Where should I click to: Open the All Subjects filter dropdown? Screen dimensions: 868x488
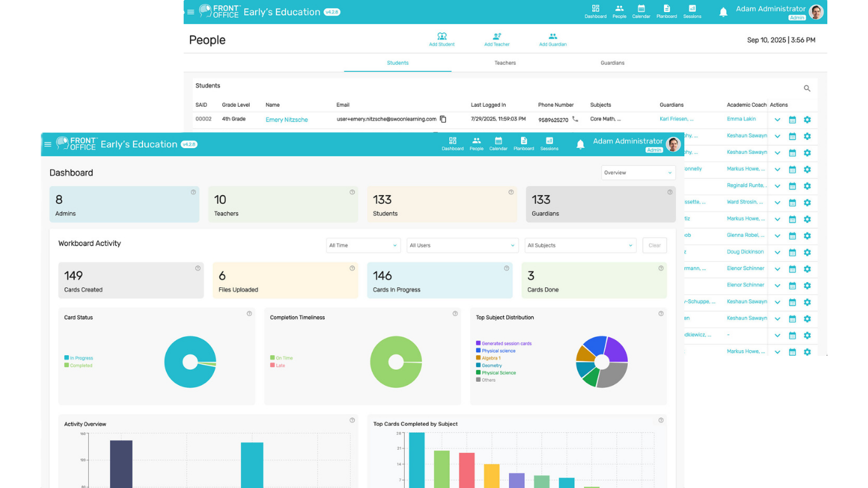pos(580,245)
